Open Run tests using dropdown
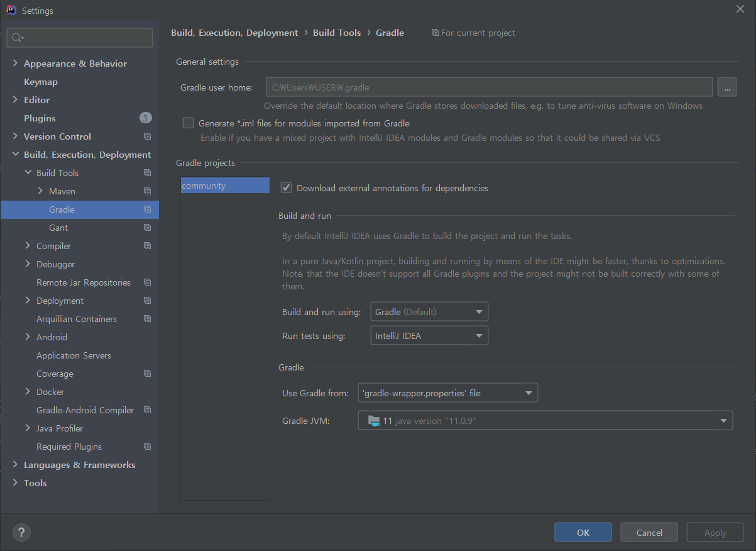 click(429, 336)
